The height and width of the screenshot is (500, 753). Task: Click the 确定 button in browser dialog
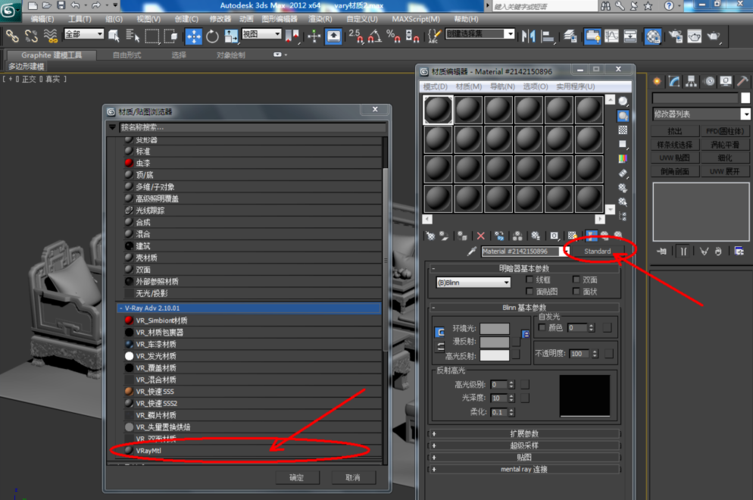click(x=296, y=477)
